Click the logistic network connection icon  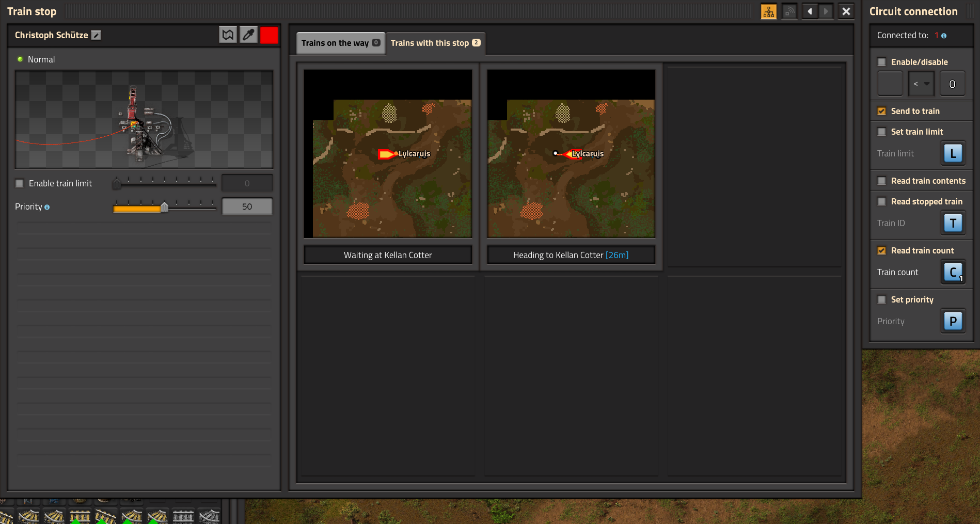click(x=789, y=11)
